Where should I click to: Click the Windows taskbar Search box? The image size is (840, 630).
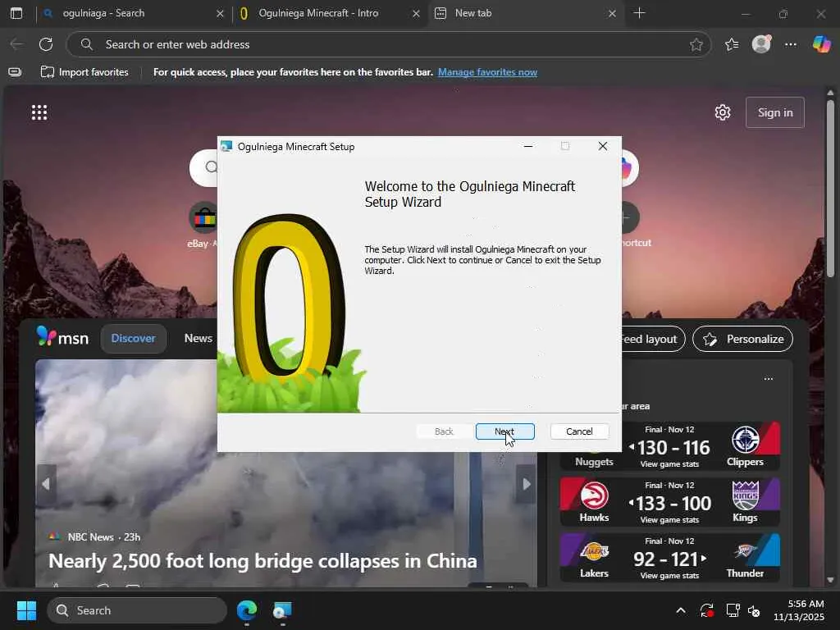point(137,610)
